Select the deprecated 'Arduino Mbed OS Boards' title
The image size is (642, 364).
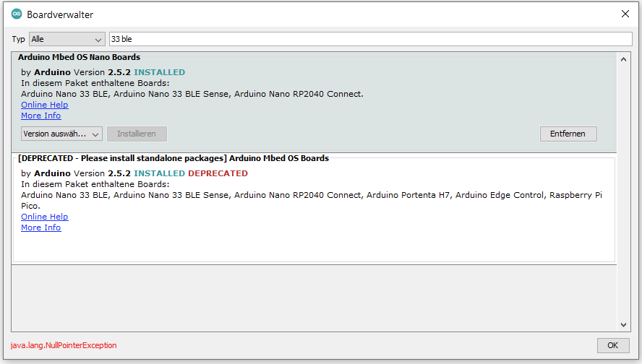pyautogui.click(x=174, y=158)
